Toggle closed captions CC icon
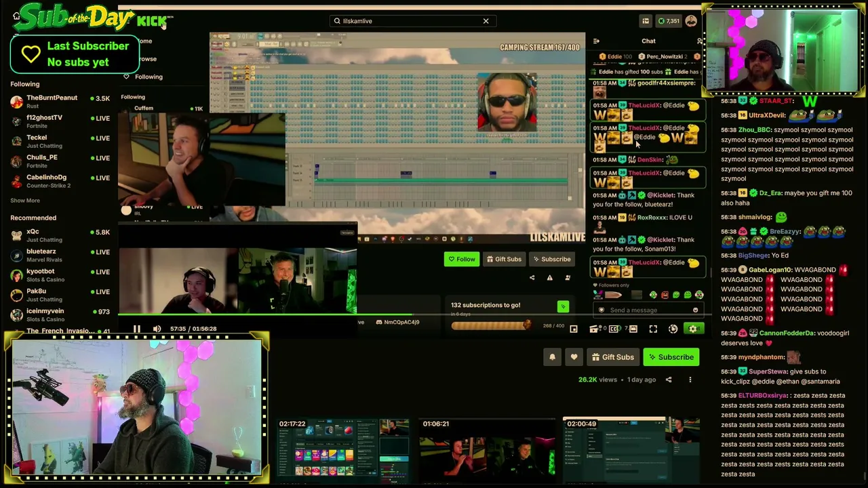 click(x=614, y=329)
